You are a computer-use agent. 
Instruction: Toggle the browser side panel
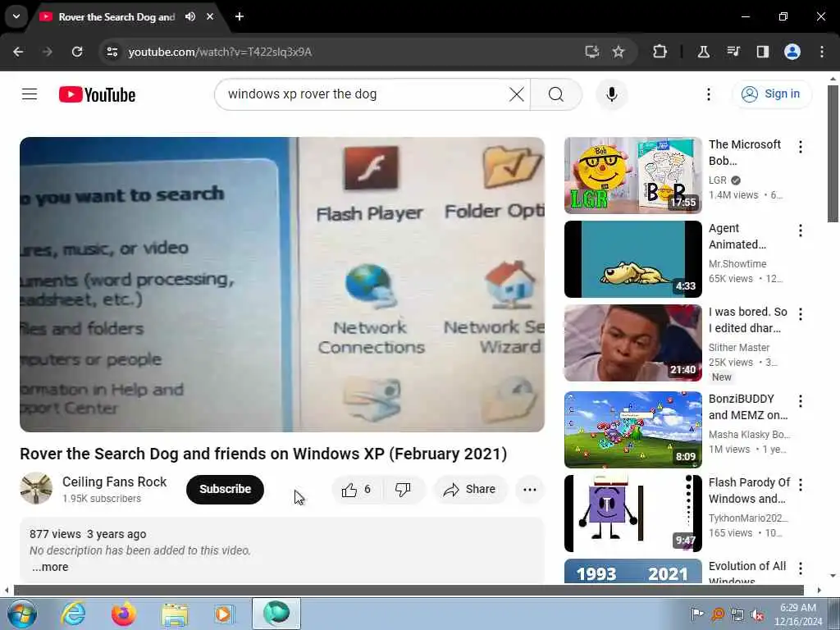762,52
